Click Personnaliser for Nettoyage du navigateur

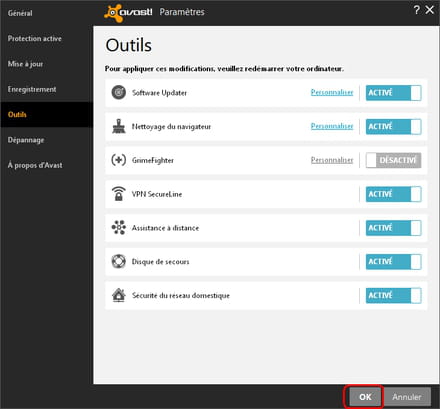click(x=332, y=126)
